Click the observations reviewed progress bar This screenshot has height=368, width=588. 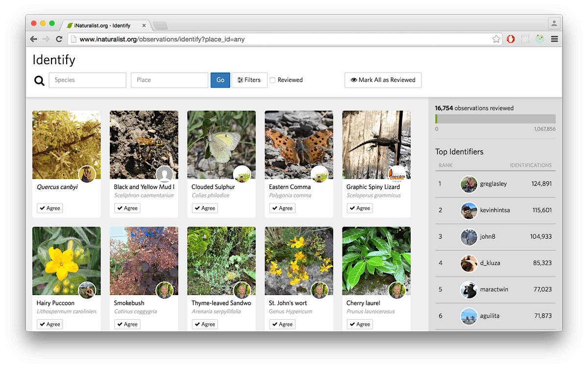click(x=495, y=118)
